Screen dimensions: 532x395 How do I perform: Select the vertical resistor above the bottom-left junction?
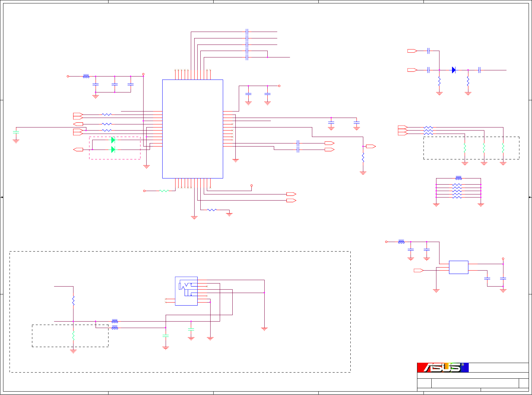pos(73,300)
